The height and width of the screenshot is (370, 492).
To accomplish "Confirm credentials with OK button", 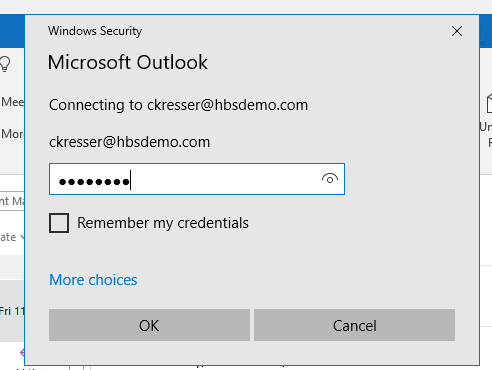I will (x=149, y=325).
